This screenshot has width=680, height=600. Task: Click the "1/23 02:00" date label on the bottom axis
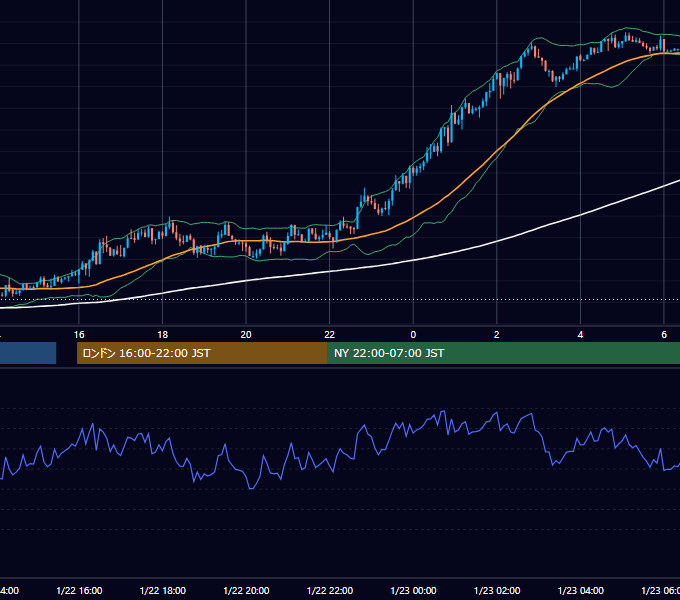[497, 591]
